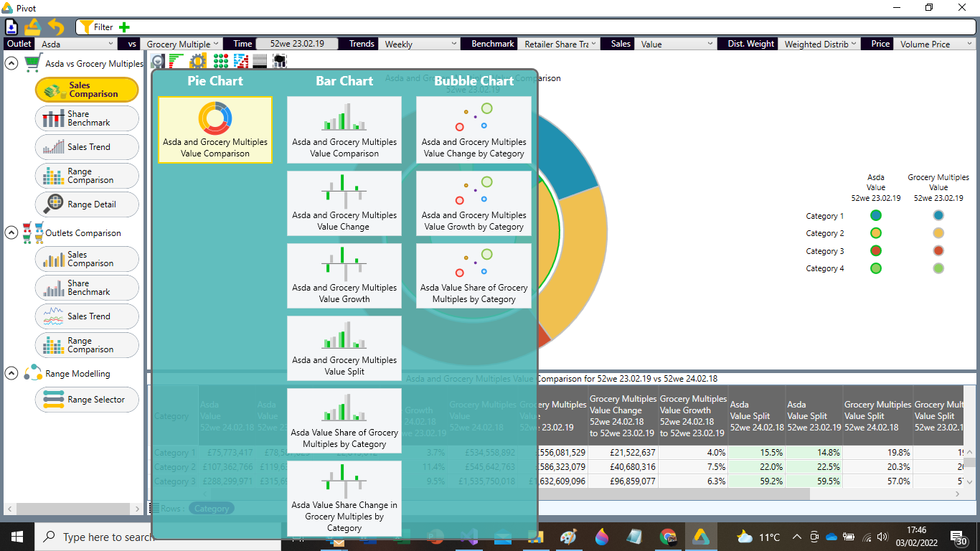This screenshot has width=980, height=551.
Task: Choose Bar Chart Value Comparison thumbnail
Action: click(344, 130)
